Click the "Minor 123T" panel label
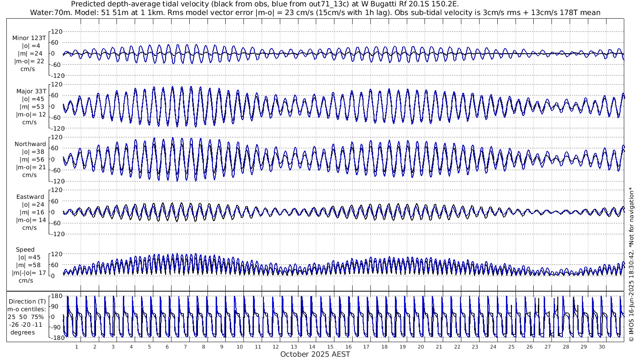The height and width of the screenshot is (364, 637). [x=29, y=38]
